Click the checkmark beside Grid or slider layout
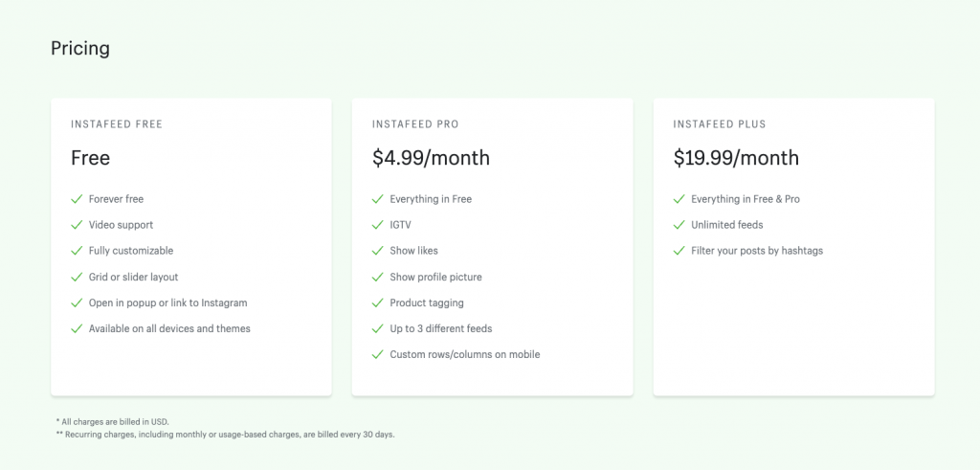The width and height of the screenshot is (980, 470). pos(77,277)
